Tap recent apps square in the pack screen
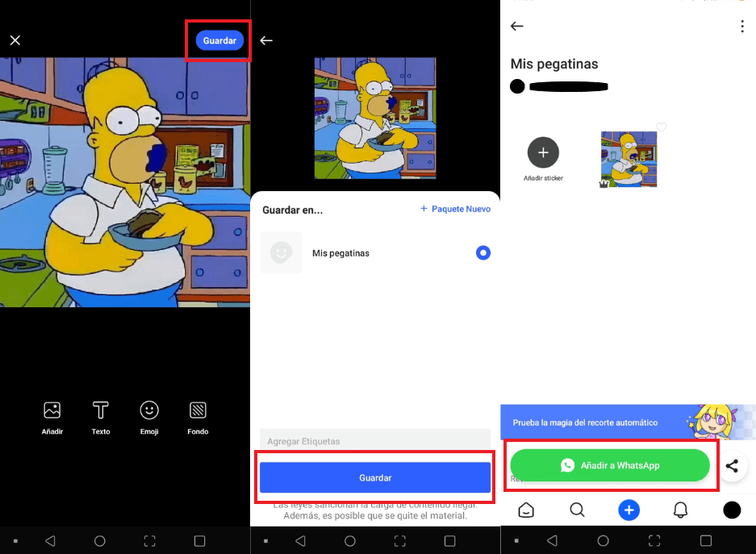Viewport: 756px width, 554px height. [x=706, y=541]
